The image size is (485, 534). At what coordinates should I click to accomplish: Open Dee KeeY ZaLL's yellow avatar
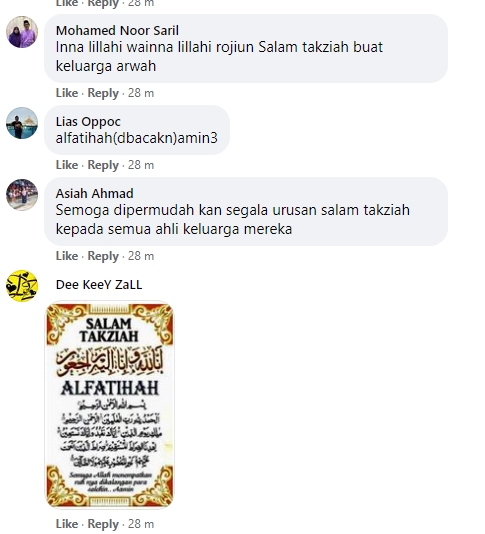tap(22, 286)
